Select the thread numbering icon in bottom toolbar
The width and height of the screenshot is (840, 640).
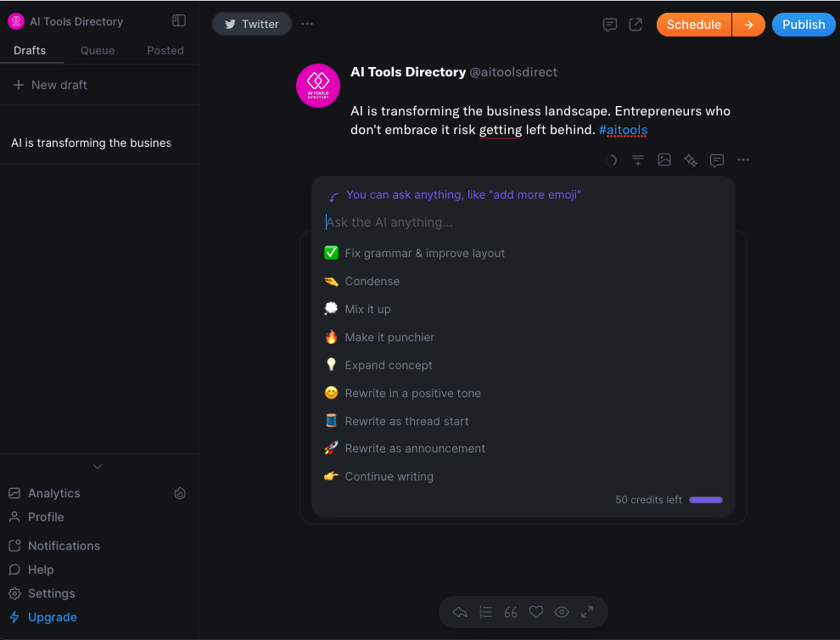[484, 612]
